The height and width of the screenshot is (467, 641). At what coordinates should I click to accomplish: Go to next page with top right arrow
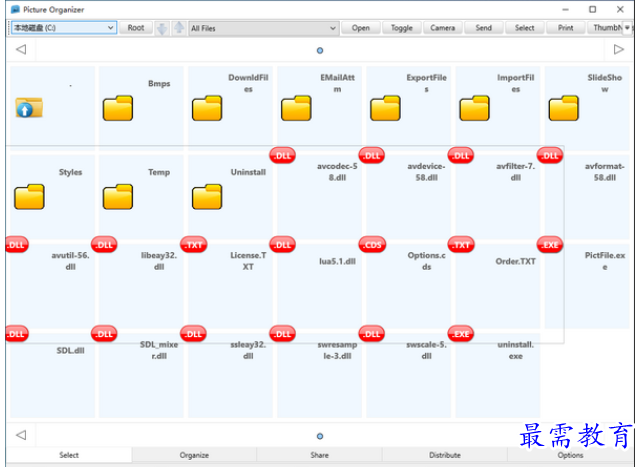[x=619, y=49]
